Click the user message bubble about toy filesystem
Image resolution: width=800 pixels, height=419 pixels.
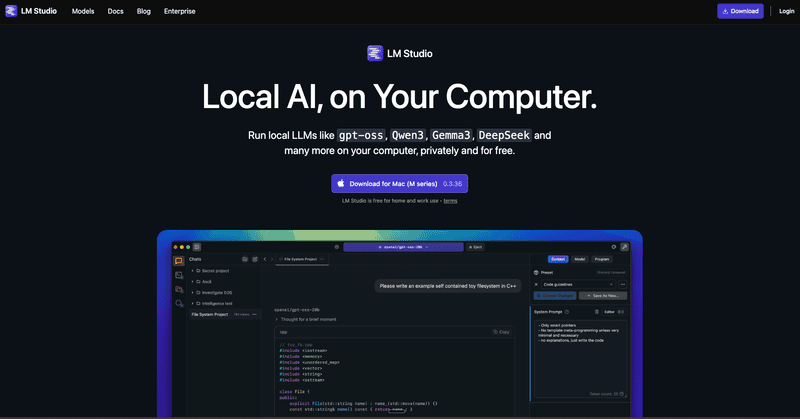(447, 286)
